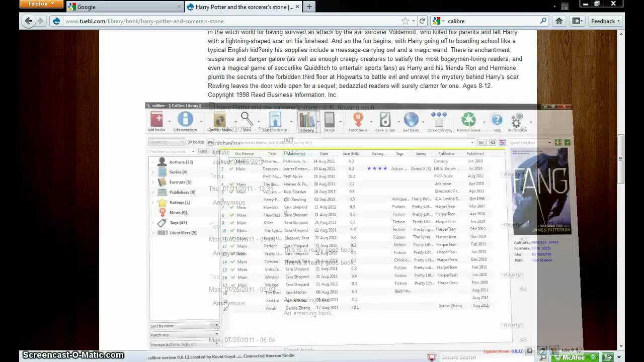
Task: Open calibre Help question-mark icon
Action: (x=497, y=120)
